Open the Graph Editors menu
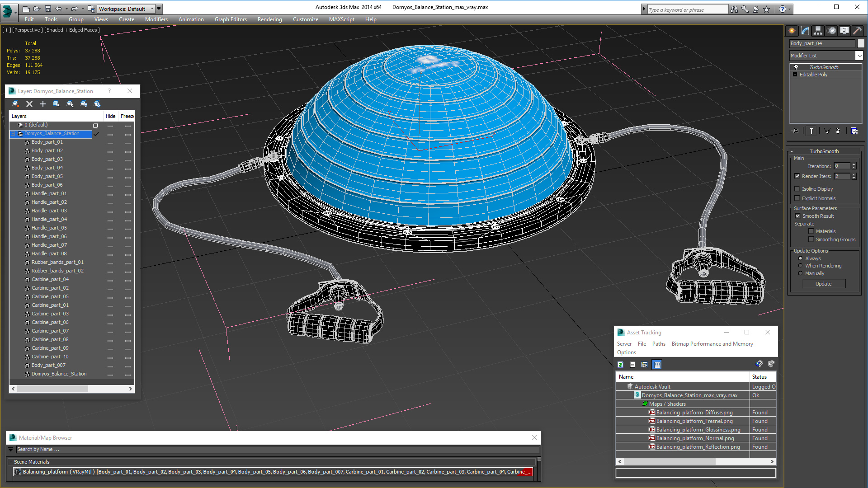 pos(231,19)
